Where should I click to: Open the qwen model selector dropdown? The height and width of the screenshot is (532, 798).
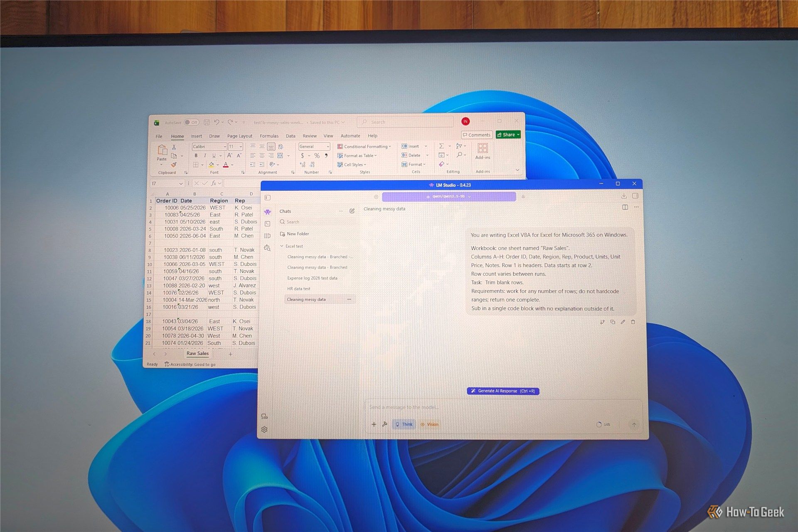tap(449, 197)
